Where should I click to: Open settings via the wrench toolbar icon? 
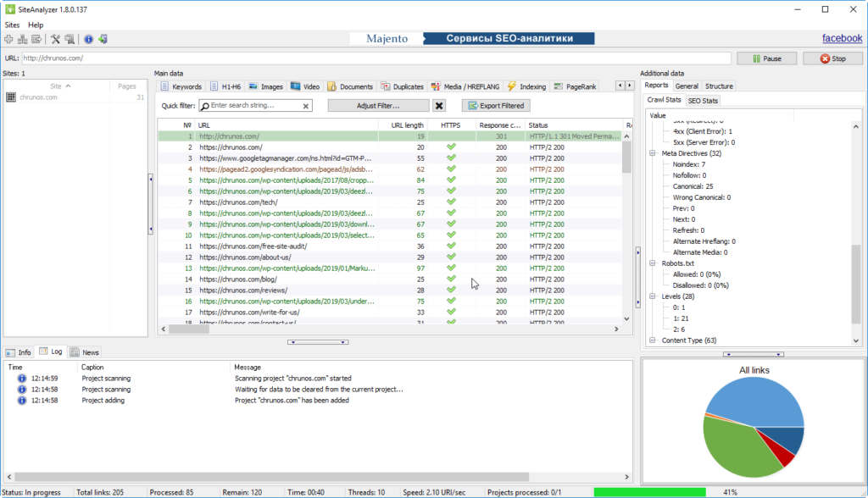(54, 39)
